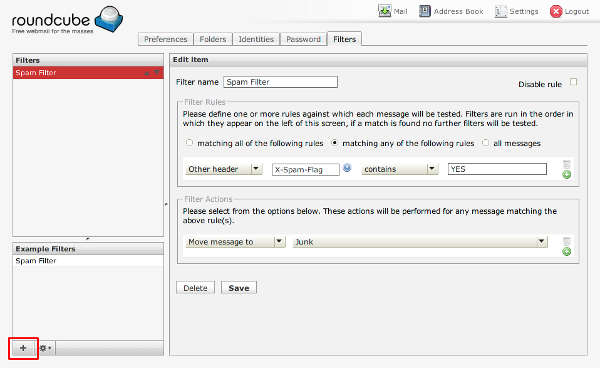This screenshot has width=600, height=368.
Task: Switch to the Folders tab
Action: coord(213,39)
